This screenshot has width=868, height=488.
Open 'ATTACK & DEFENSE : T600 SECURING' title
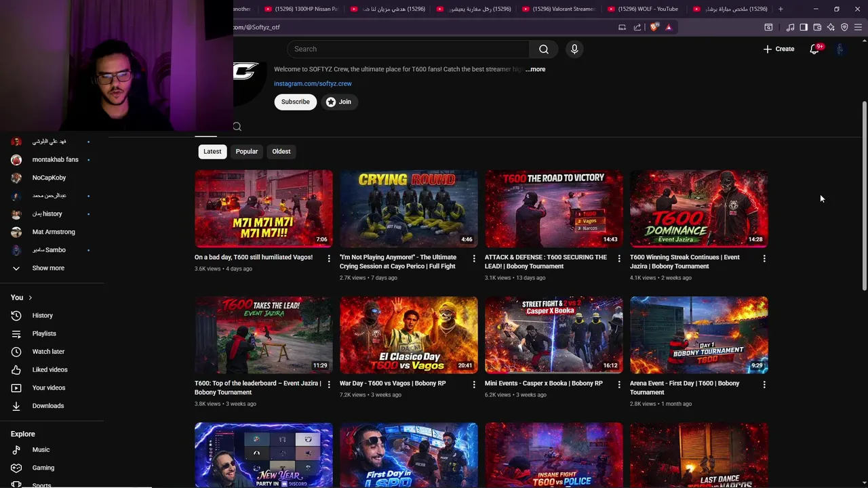(546, 262)
